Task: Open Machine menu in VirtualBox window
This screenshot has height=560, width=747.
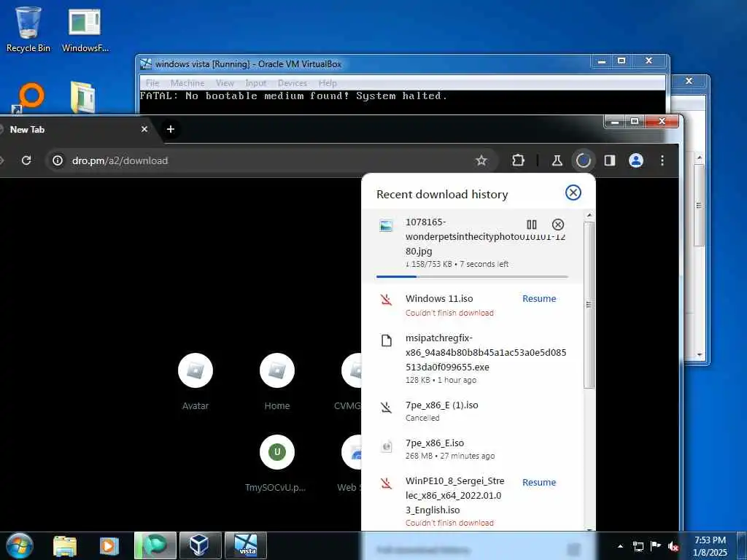Action: click(187, 83)
